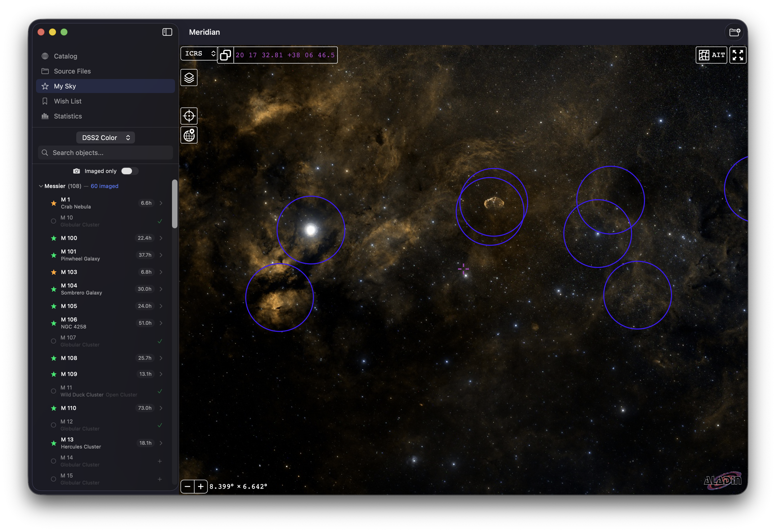Image resolution: width=776 pixels, height=532 pixels.
Task: Open the Statistics section in the sidebar
Action: click(x=68, y=116)
